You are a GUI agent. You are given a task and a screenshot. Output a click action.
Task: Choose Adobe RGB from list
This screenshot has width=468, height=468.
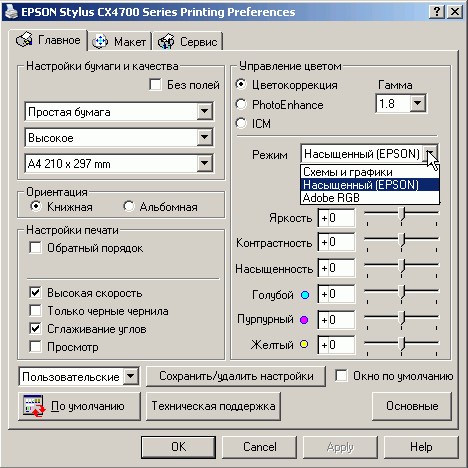(370, 198)
